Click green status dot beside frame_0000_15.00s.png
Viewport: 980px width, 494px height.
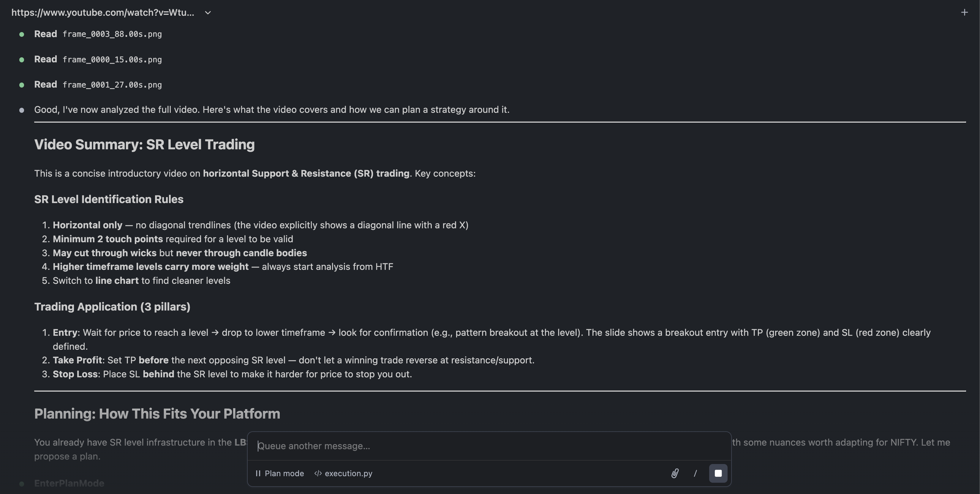pyautogui.click(x=22, y=60)
